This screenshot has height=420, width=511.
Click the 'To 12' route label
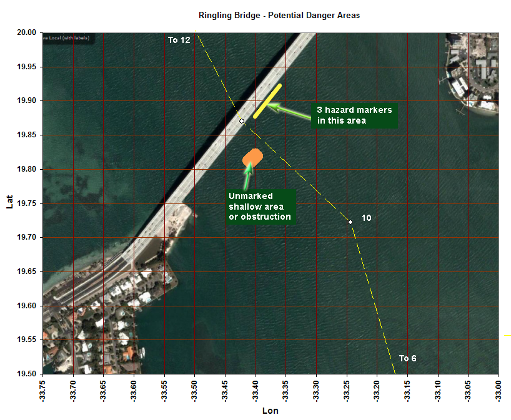click(179, 41)
